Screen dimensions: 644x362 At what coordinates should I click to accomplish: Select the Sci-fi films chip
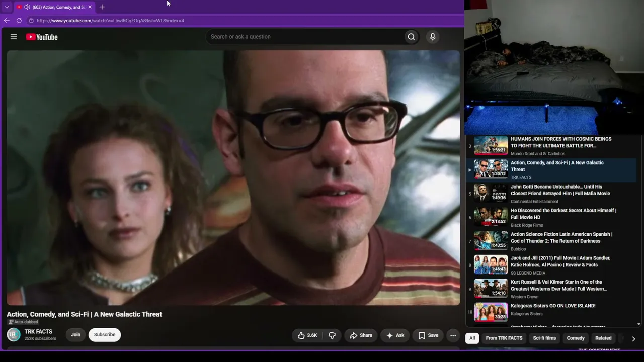pos(544,338)
